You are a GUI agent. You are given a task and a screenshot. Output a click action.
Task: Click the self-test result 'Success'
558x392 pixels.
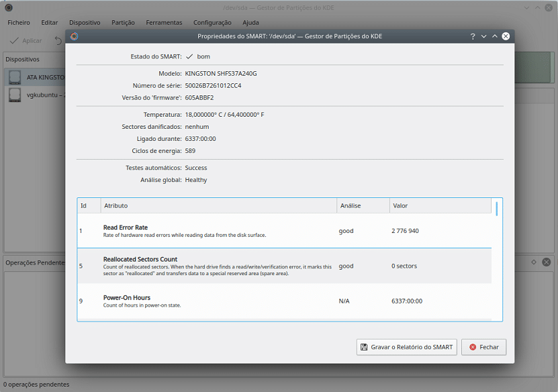(x=195, y=168)
